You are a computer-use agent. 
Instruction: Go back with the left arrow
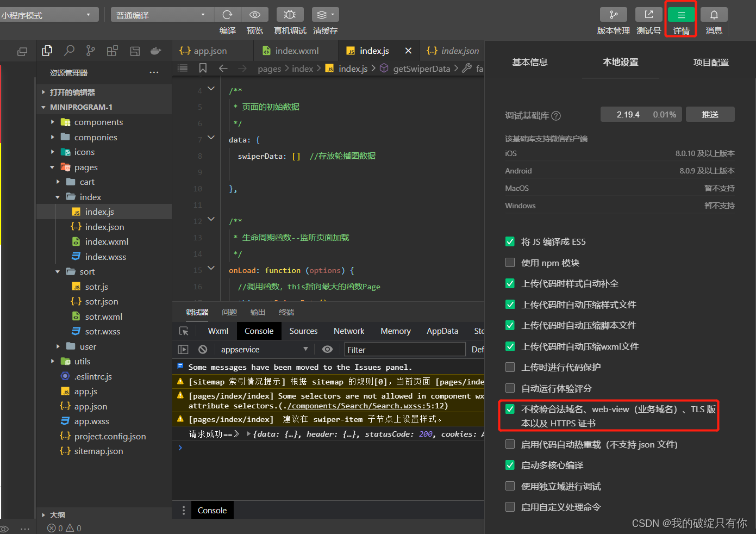coord(223,68)
